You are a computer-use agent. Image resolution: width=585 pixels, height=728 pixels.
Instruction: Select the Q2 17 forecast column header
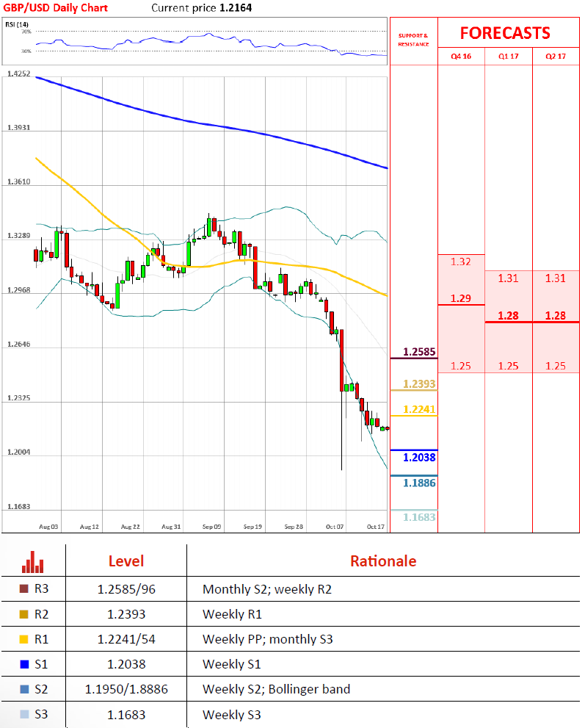pyautogui.click(x=556, y=56)
